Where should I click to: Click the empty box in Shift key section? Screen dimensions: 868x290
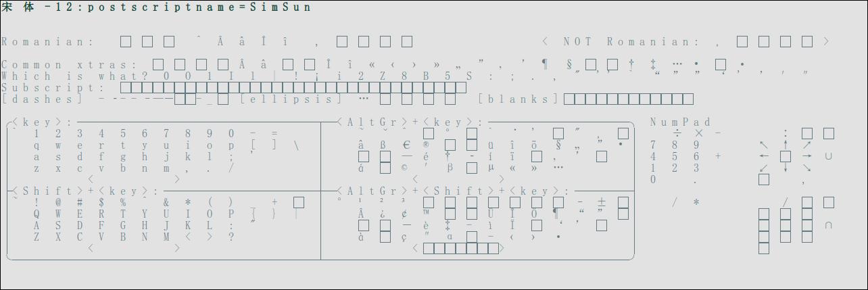[299, 202]
